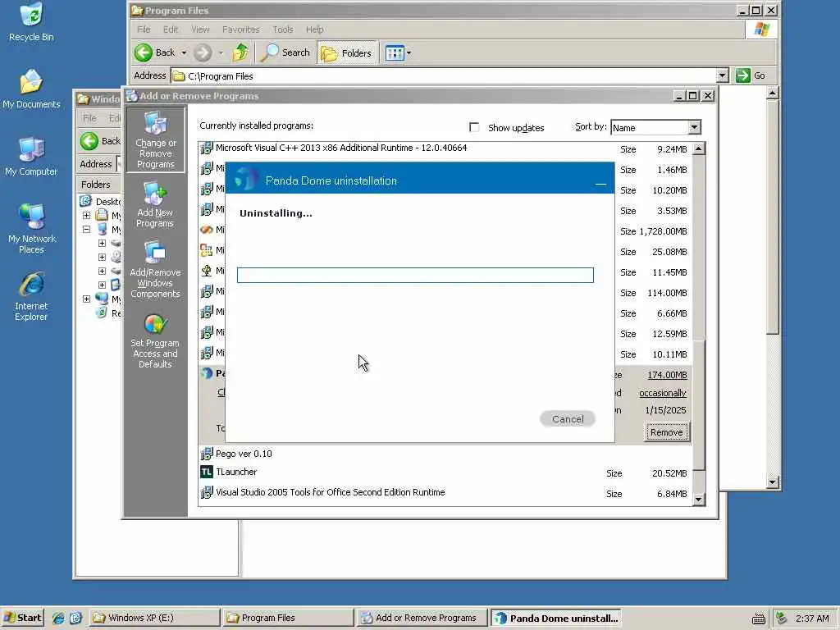840x630 pixels.
Task: Click Show Desktop Quick Launch icon
Action: [x=75, y=618]
